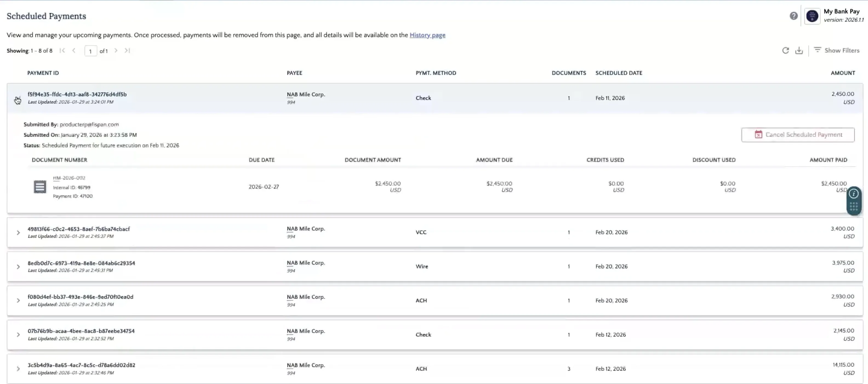Click NAB Mile Corp. payee in Wire row
Viewport: 868px width, 384px height.
pos(305,263)
